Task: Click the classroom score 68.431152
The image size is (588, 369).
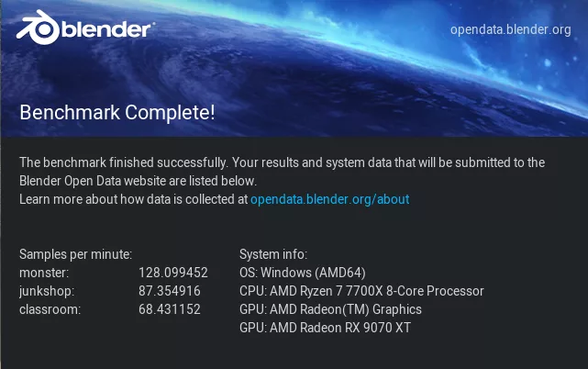Action: pos(170,309)
